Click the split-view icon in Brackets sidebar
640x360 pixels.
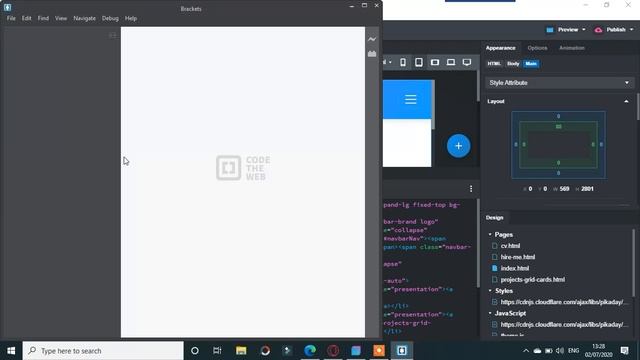113,35
